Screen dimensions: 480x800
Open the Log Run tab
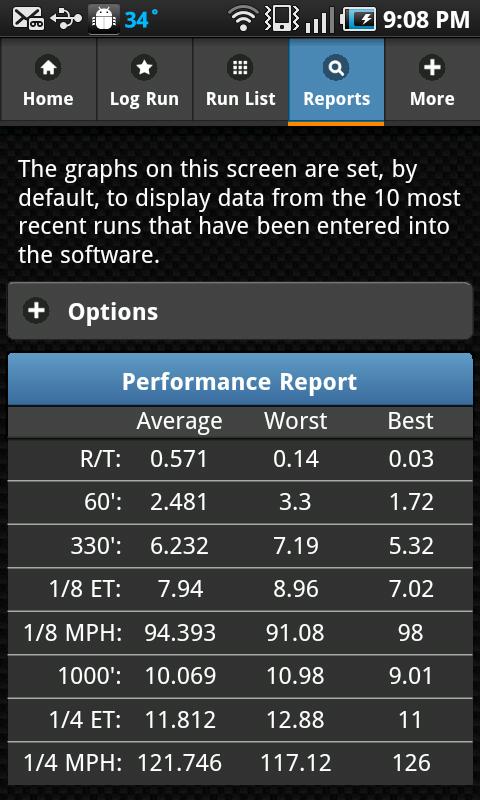click(144, 81)
